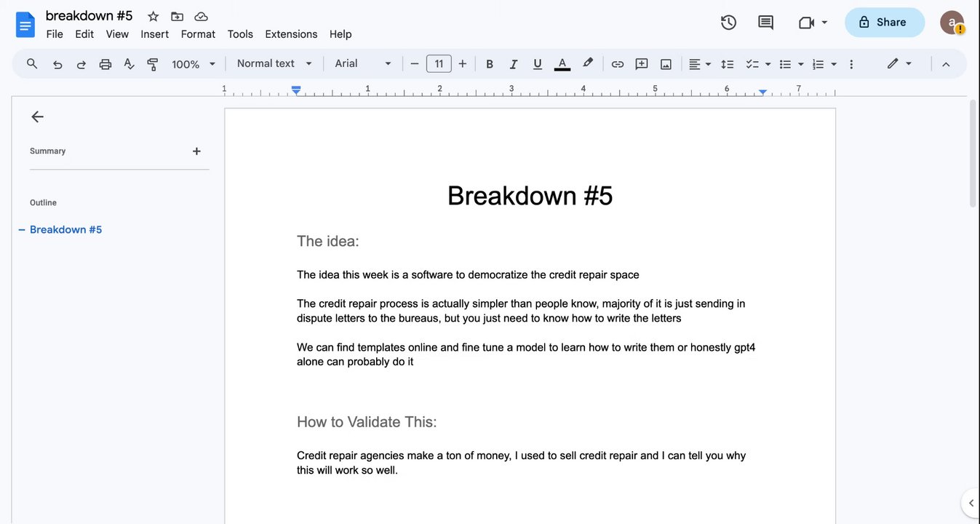This screenshot has width=980, height=524.
Task: Click the vertical scrollbar
Action: (x=973, y=155)
